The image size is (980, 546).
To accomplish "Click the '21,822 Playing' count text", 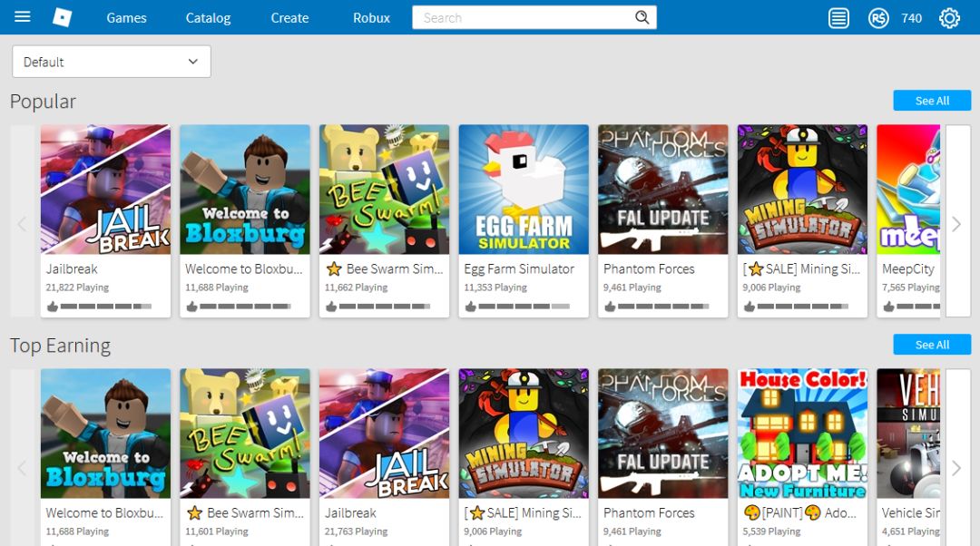I will [x=77, y=288].
